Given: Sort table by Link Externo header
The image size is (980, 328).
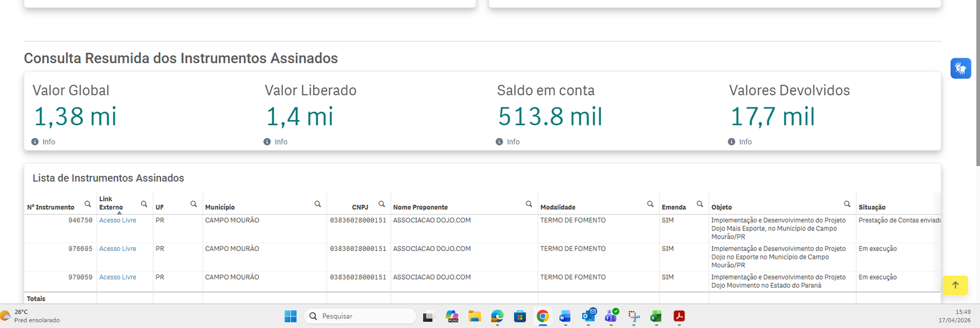Looking at the screenshot, I should pyautogui.click(x=110, y=204).
